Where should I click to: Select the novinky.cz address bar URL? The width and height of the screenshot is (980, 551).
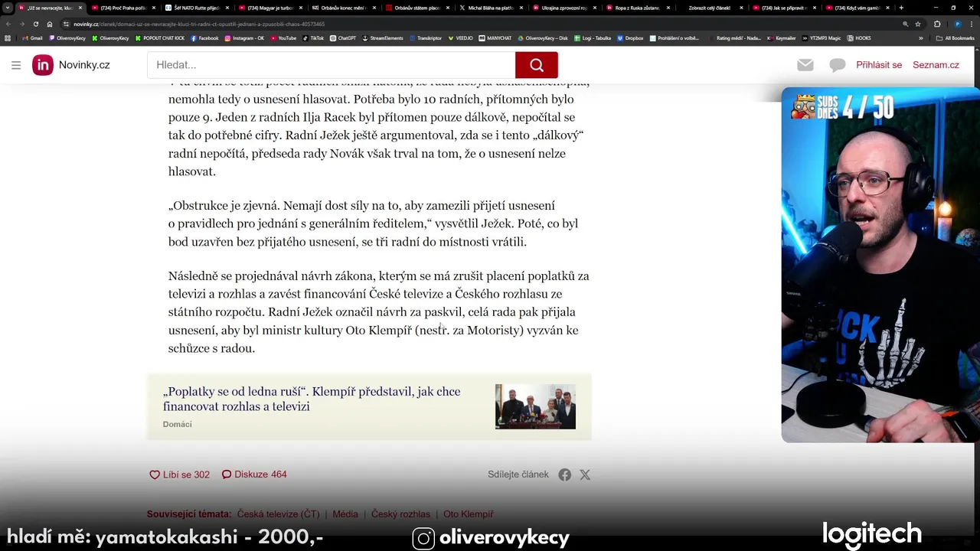(x=199, y=24)
